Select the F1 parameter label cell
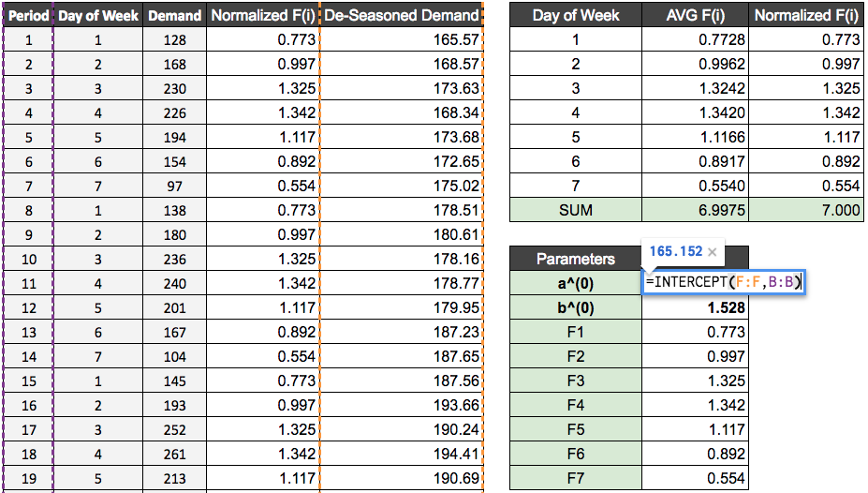The image size is (868, 493). [x=575, y=332]
